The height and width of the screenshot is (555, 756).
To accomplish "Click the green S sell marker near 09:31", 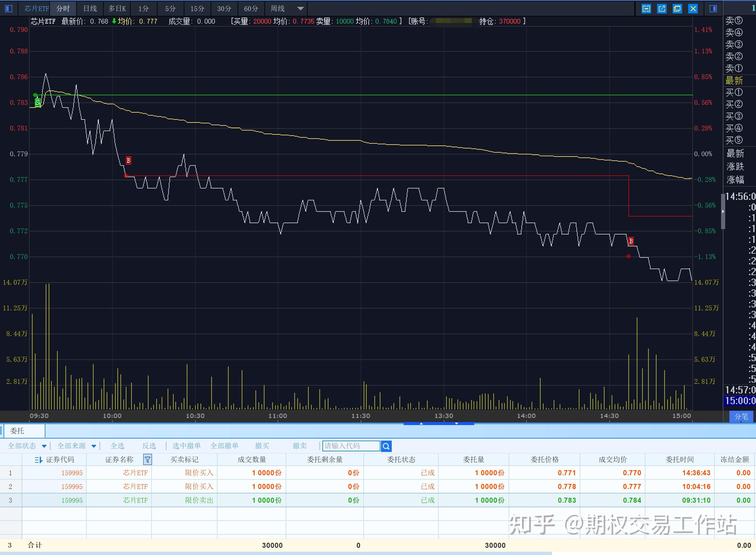I will (x=38, y=102).
